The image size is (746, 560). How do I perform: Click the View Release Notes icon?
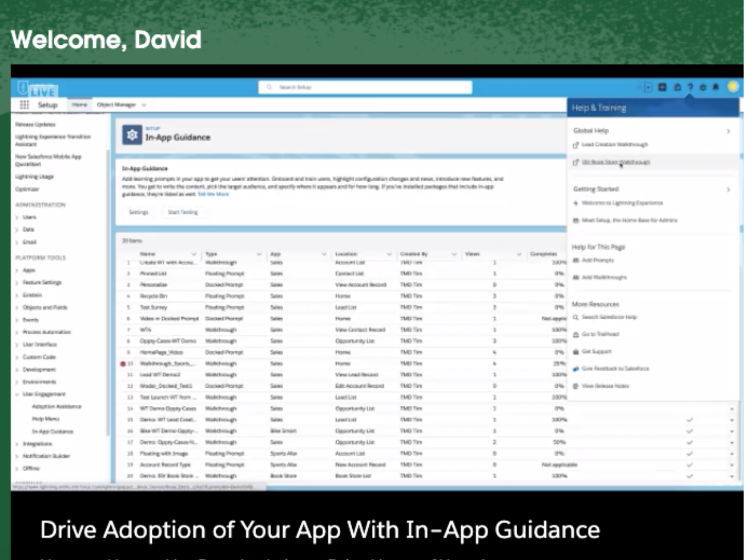576,386
